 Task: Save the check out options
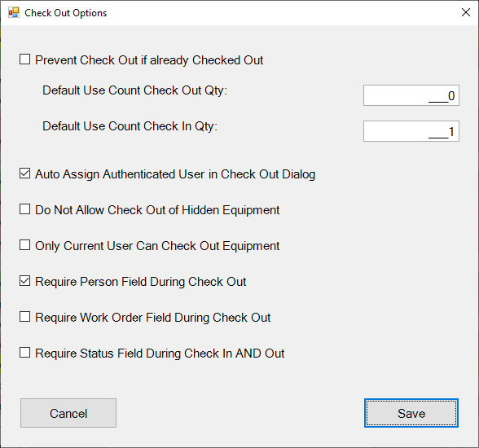tap(411, 413)
